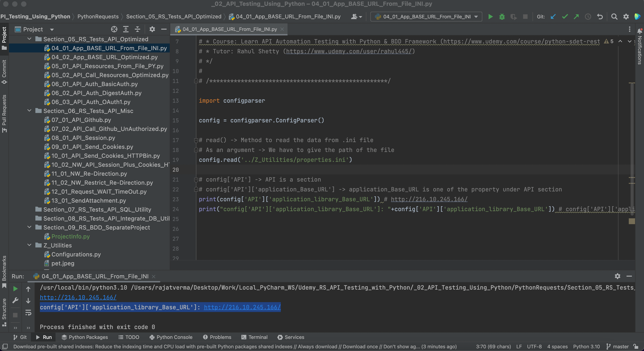
Task: Open the Problems tab
Action: [217, 337]
